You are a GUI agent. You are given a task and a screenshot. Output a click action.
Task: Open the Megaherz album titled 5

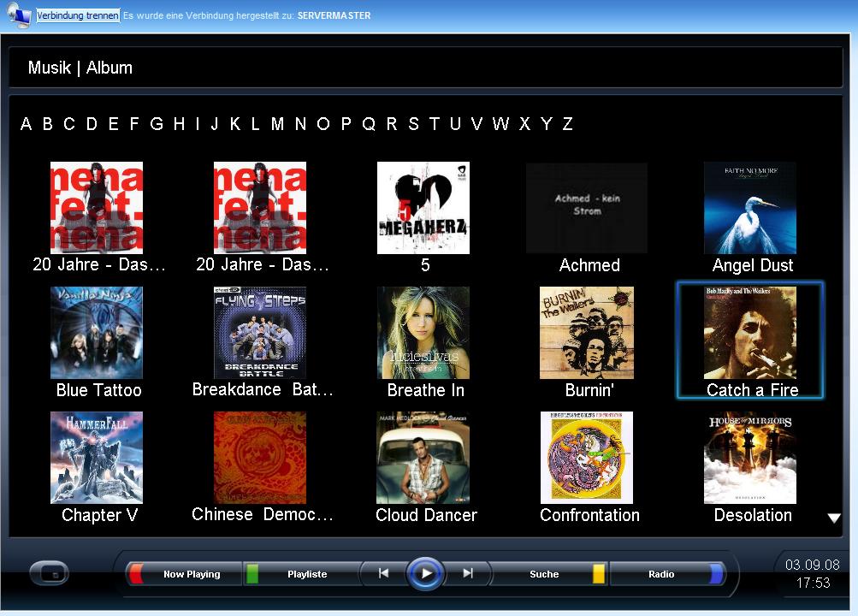point(423,208)
